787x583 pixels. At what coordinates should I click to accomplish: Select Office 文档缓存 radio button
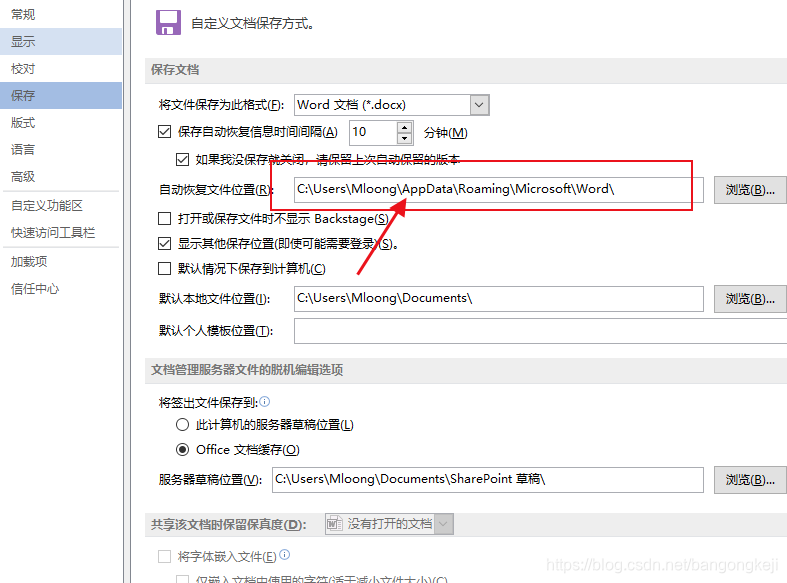point(182,449)
